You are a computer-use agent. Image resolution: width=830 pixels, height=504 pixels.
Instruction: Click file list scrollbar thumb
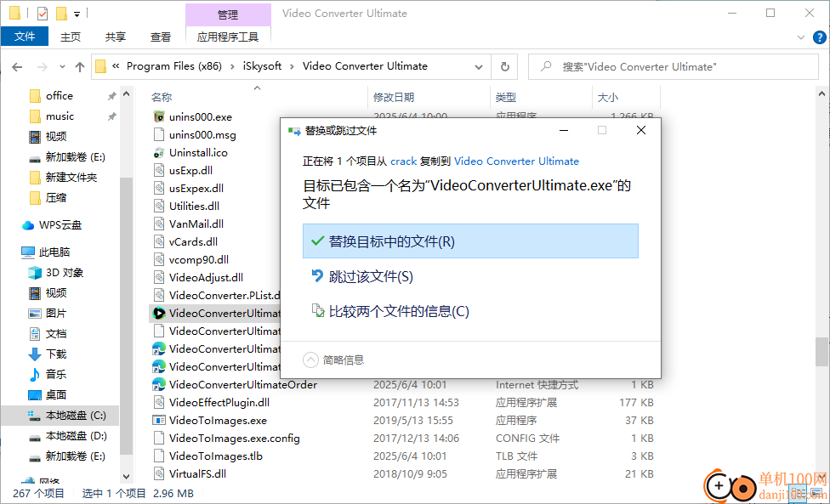click(x=821, y=352)
